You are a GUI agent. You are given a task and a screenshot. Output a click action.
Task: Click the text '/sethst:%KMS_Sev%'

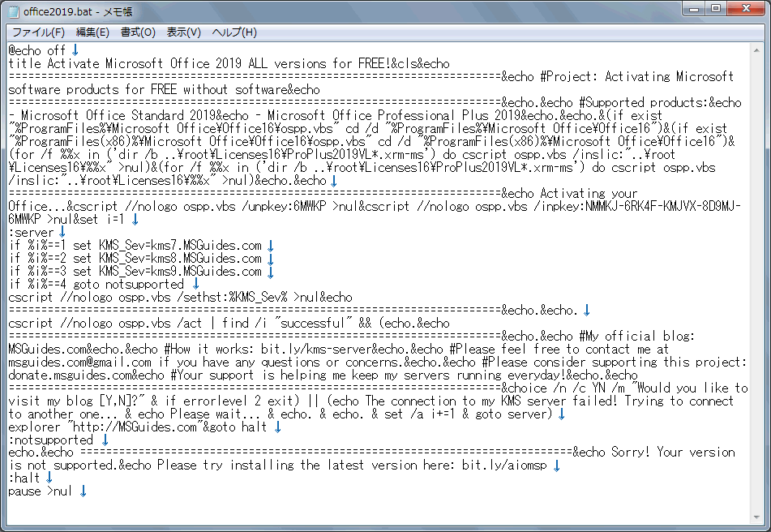coord(232,297)
